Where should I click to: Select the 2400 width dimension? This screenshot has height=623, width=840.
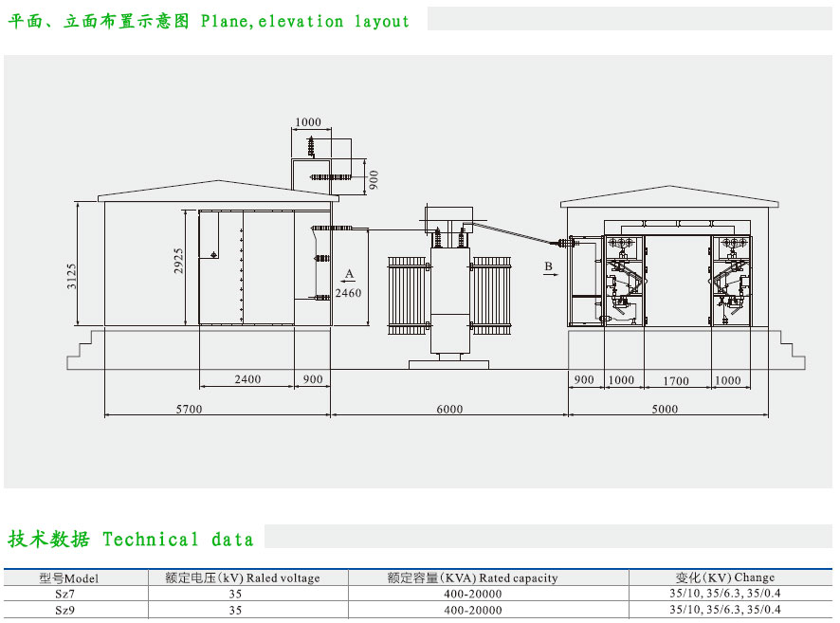(247, 379)
